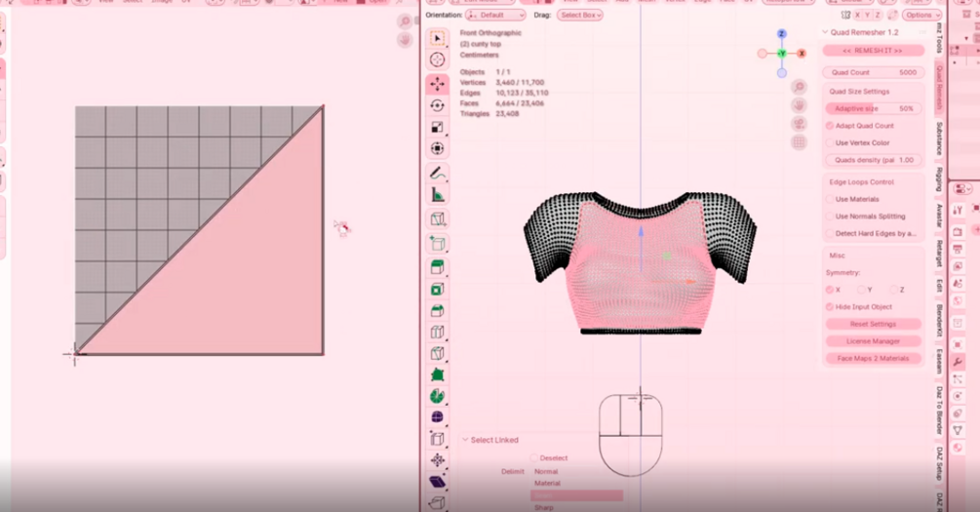Click the Quads density 1.00 field
Image resolution: width=980 pixels, height=512 pixels.
click(873, 160)
